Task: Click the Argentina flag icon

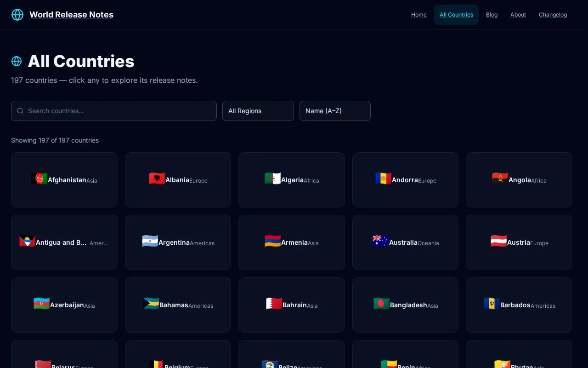Action: [150, 241]
